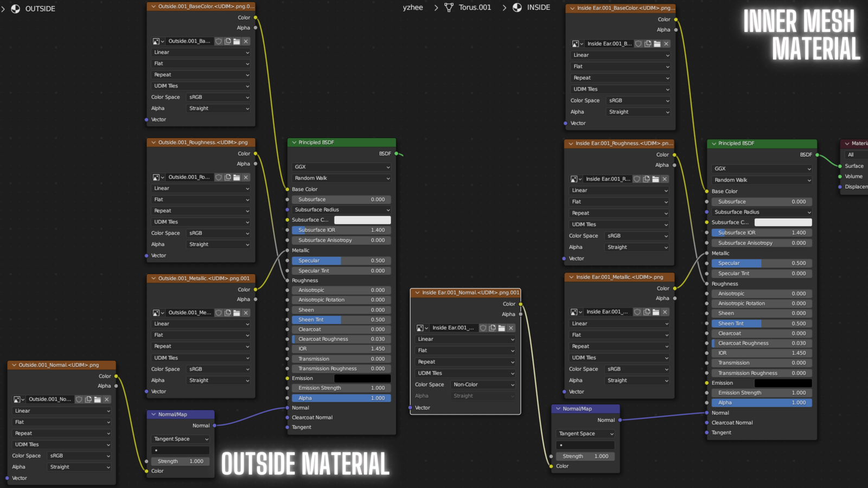Image resolution: width=868 pixels, height=488 pixels.
Task: Adjust Strength slider on Outside Normal Map node
Action: [x=180, y=461]
